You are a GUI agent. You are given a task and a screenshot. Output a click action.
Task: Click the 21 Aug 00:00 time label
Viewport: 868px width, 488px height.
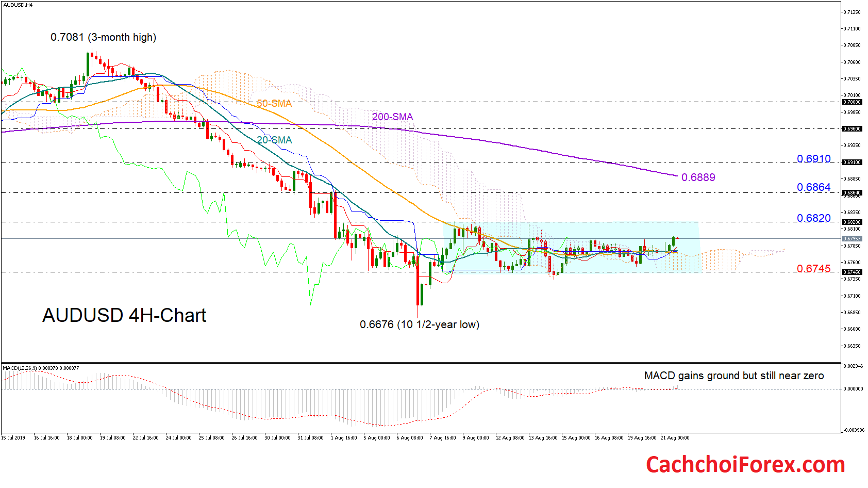point(675,438)
